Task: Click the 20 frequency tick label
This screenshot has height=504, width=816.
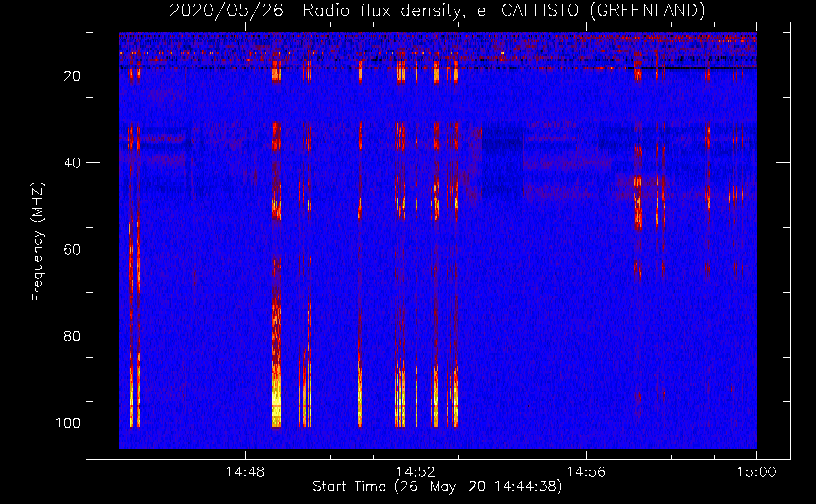Action: 72,76
